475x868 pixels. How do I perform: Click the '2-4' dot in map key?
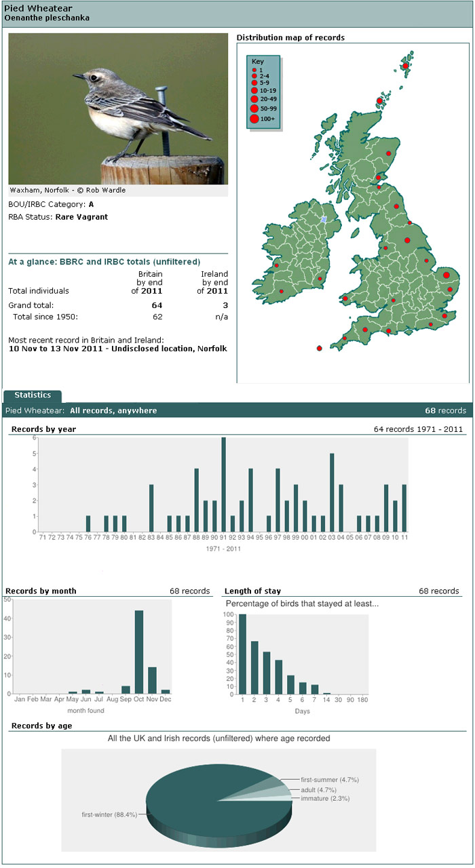pos(254,76)
